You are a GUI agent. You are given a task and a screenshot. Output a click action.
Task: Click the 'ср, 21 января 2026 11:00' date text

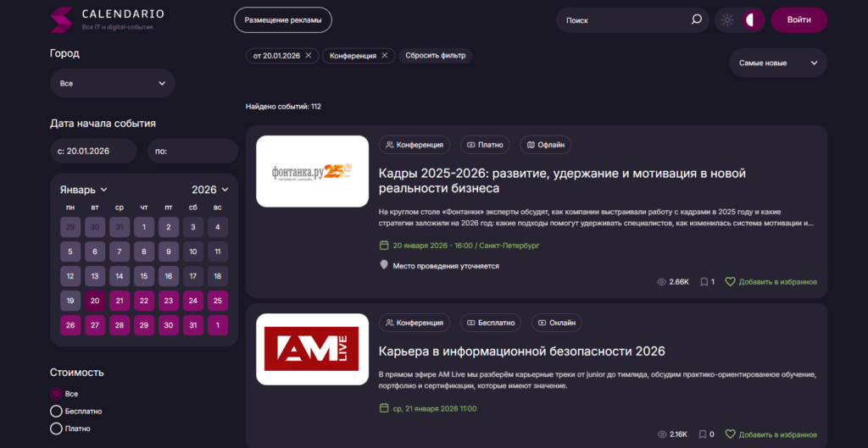[435, 409]
